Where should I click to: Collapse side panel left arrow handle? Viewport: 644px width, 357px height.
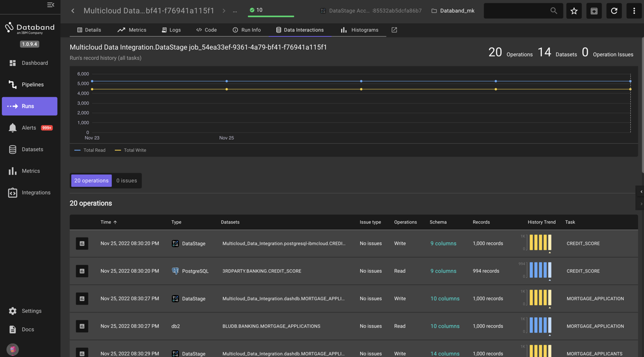(641, 192)
